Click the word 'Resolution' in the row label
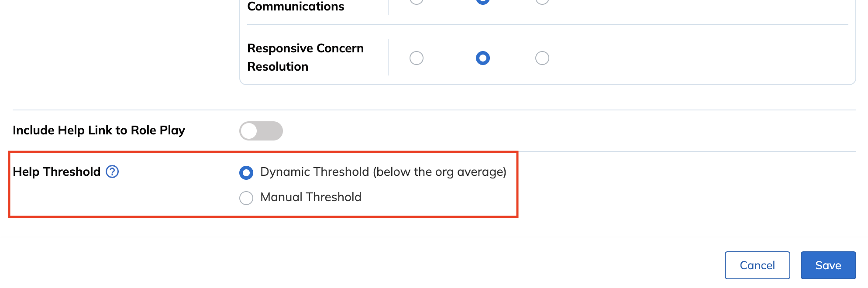The image size is (868, 288). (278, 66)
